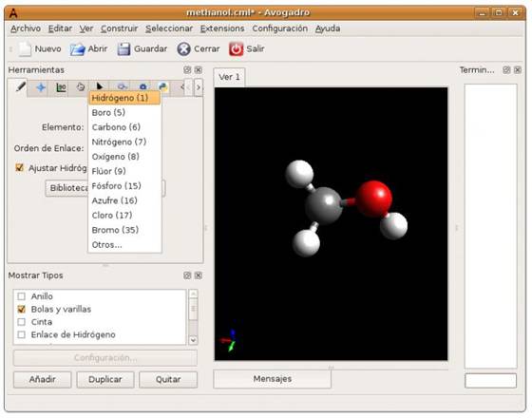Click the Duplicar button
Screen dimensions: 532x418
tap(105, 379)
